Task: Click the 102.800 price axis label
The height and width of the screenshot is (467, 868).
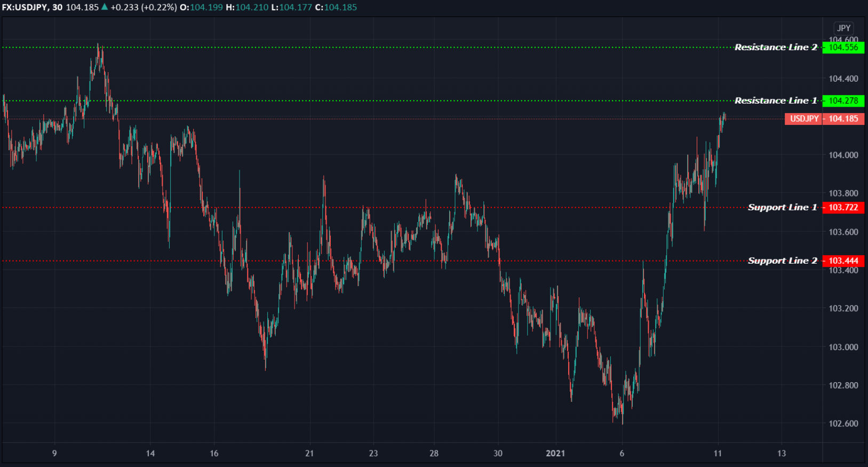Action: pyautogui.click(x=843, y=385)
